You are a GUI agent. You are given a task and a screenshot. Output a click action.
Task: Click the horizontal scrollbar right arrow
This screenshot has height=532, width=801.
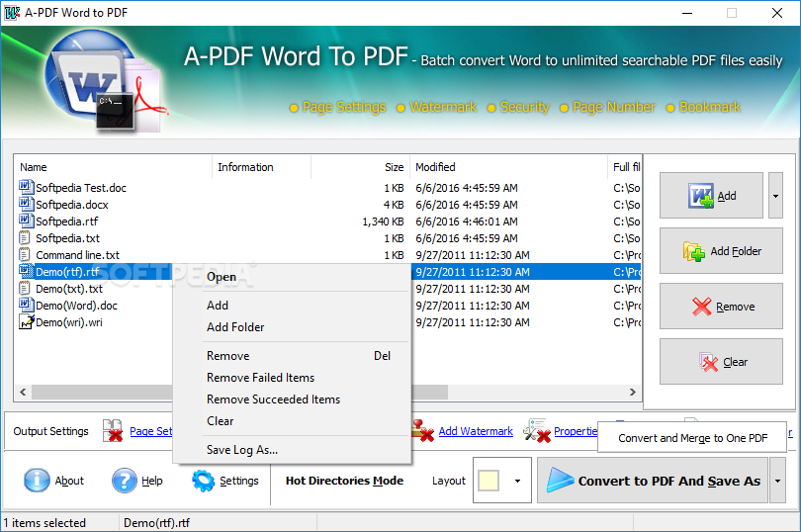(633, 392)
